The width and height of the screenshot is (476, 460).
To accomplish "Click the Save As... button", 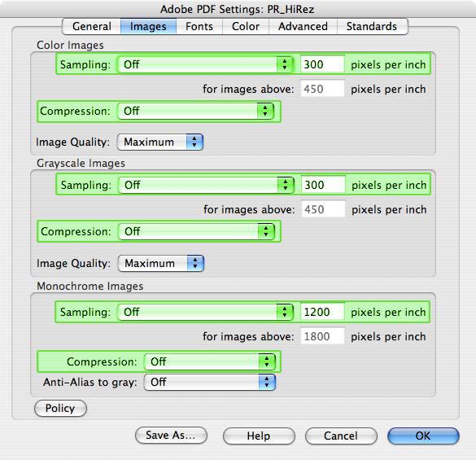I will (171, 436).
